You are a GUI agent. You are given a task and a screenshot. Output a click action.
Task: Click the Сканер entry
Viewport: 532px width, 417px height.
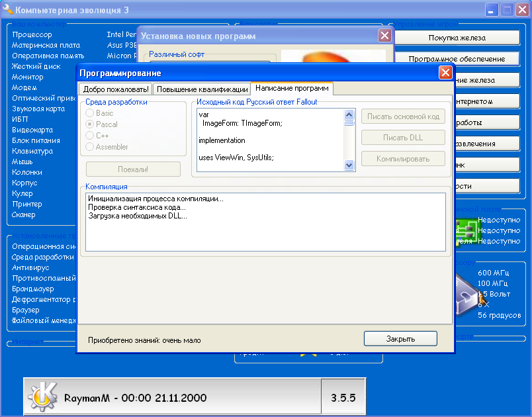(x=23, y=214)
